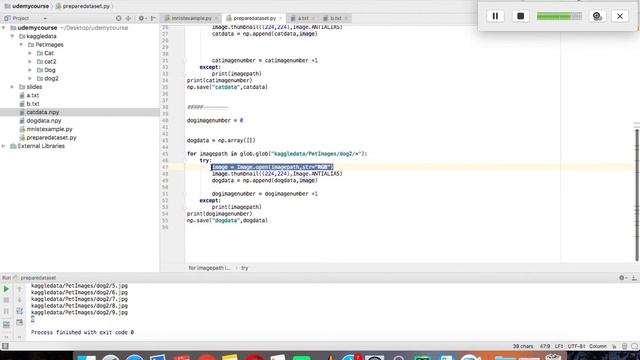640x360 pixels.
Task: Close the recording control panel
Action: 620,16
